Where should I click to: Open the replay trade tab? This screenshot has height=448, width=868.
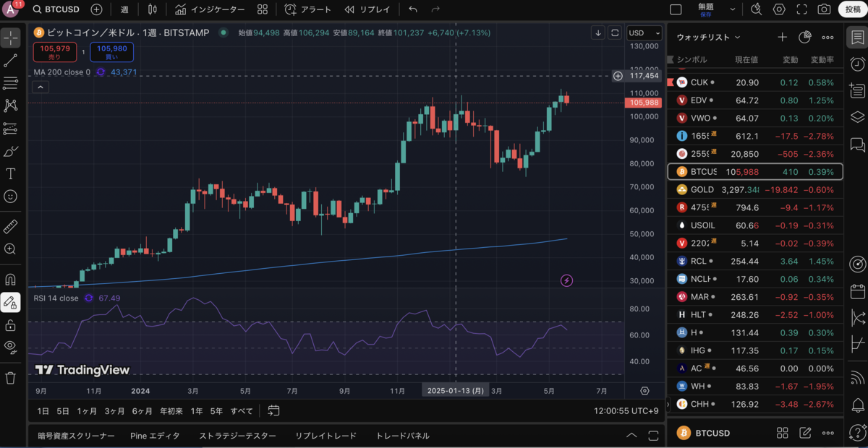coord(325,436)
